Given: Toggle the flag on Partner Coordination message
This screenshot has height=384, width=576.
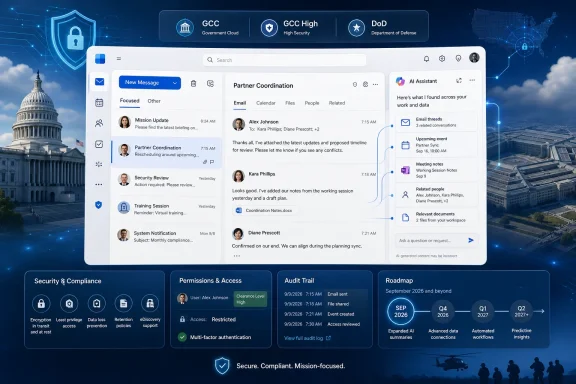Looking at the screenshot, I should 212,162.
